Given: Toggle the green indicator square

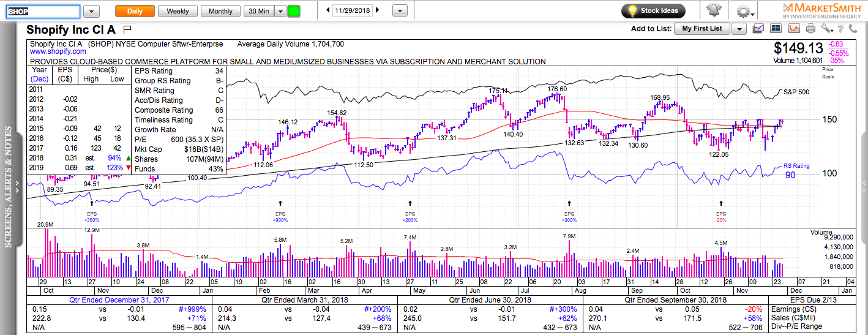Looking at the screenshot, I should click(x=294, y=11).
